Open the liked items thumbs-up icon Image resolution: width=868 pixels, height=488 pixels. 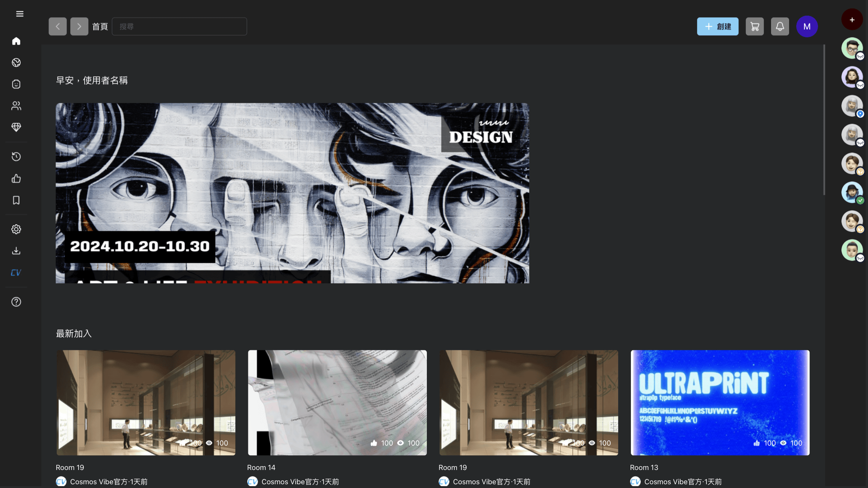pyautogui.click(x=16, y=178)
